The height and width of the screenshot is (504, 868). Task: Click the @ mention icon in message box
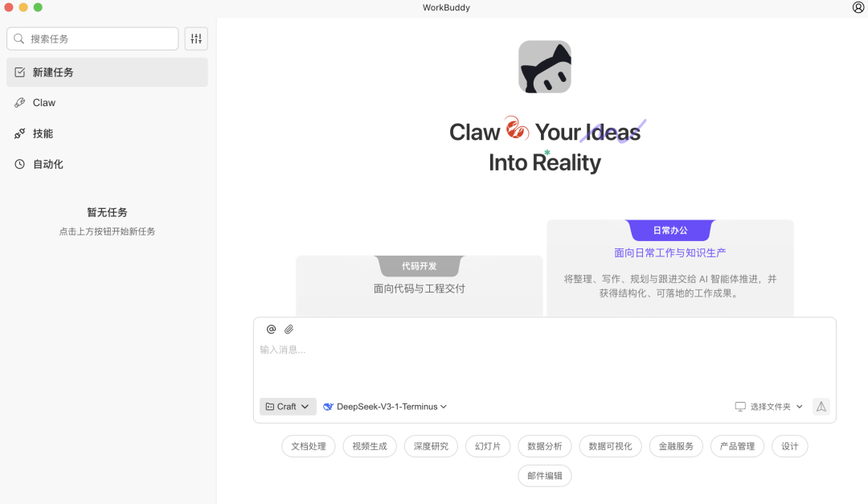pyautogui.click(x=270, y=329)
